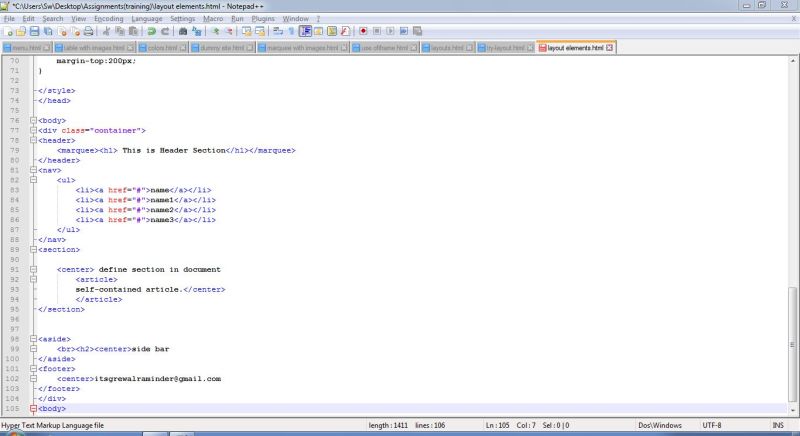Click the Cut scissors icon
Image resolution: width=800 pixels, height=436 pixels.
106,32
